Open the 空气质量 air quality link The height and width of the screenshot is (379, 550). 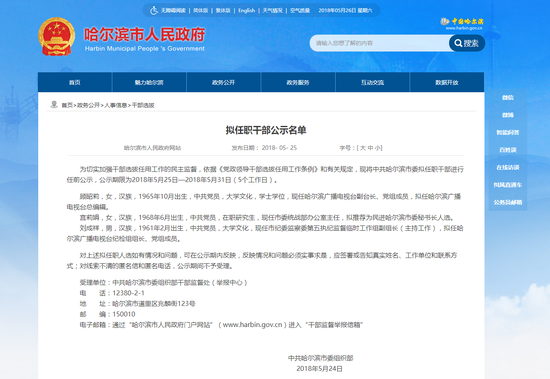[x=300, y=11]
